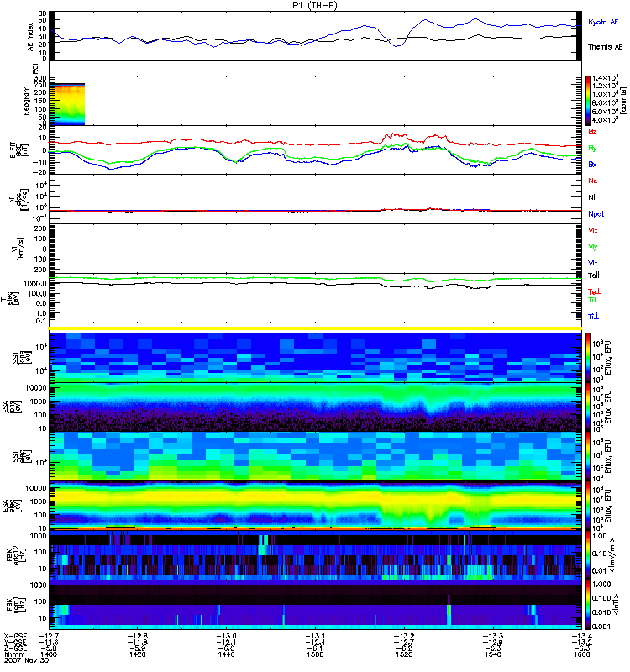
Task: Click the 1540 time tick label
Action: click(x=493, y=654)
